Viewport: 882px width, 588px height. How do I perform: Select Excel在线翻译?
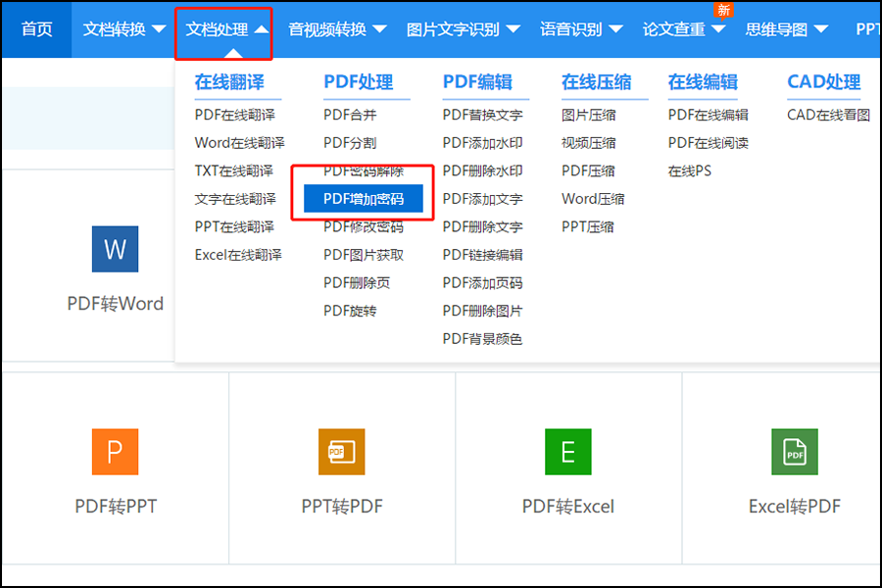238,255
